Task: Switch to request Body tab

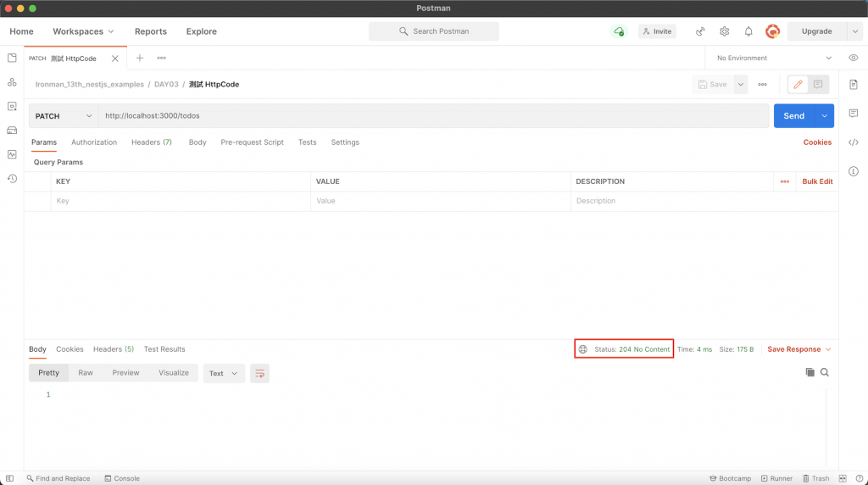Action: click(x=198, y=142)
